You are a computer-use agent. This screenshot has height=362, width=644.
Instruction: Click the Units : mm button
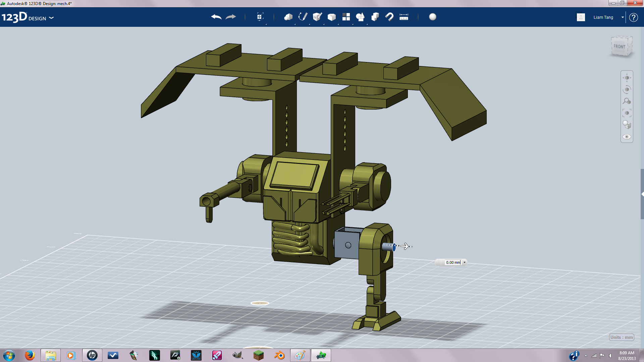(622, 337)
